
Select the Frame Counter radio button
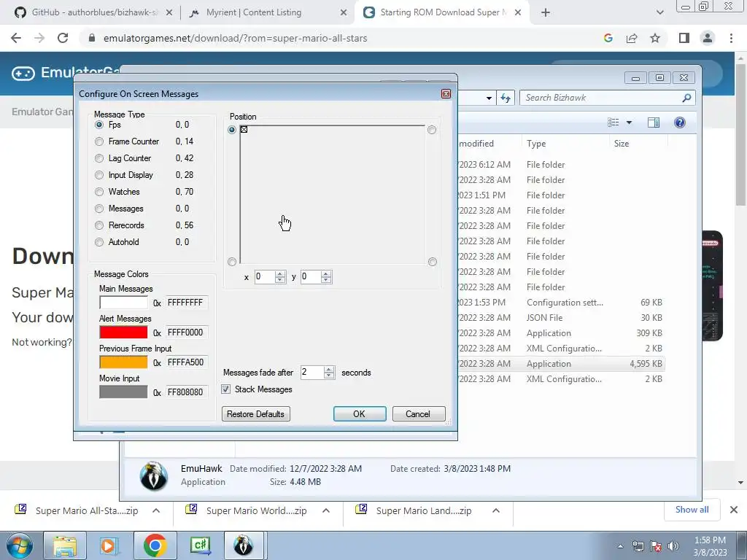99,141
